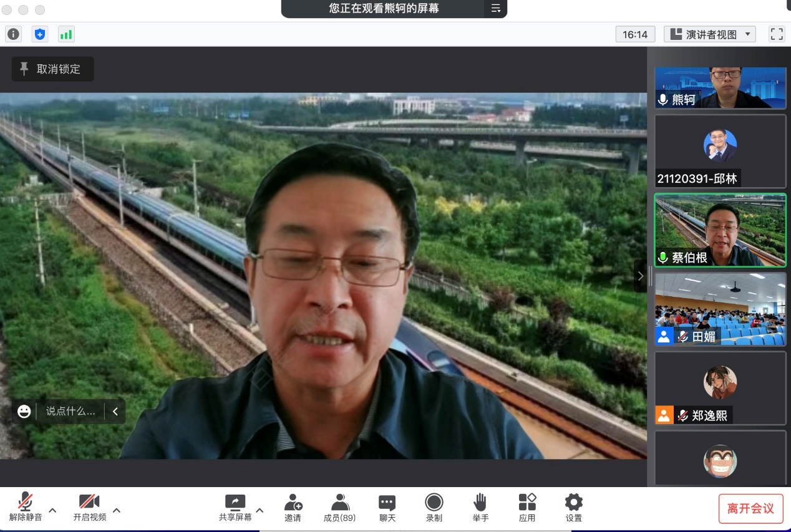
Task: Expand audio options arrow beside 解除静音
Action: [x=53, y=510]
